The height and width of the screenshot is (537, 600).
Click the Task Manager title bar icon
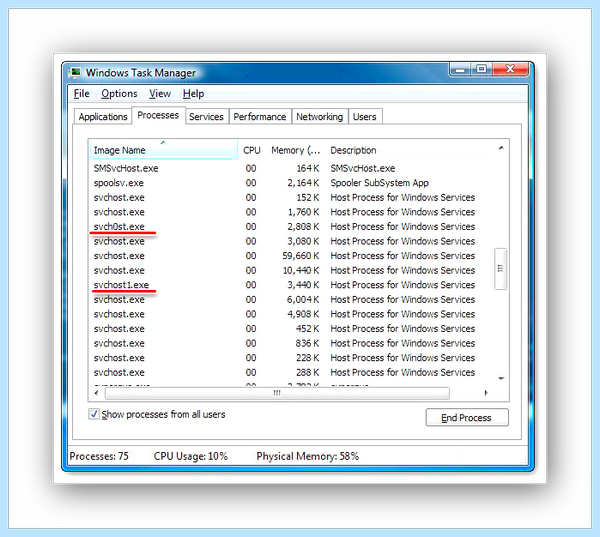point(75,72)
